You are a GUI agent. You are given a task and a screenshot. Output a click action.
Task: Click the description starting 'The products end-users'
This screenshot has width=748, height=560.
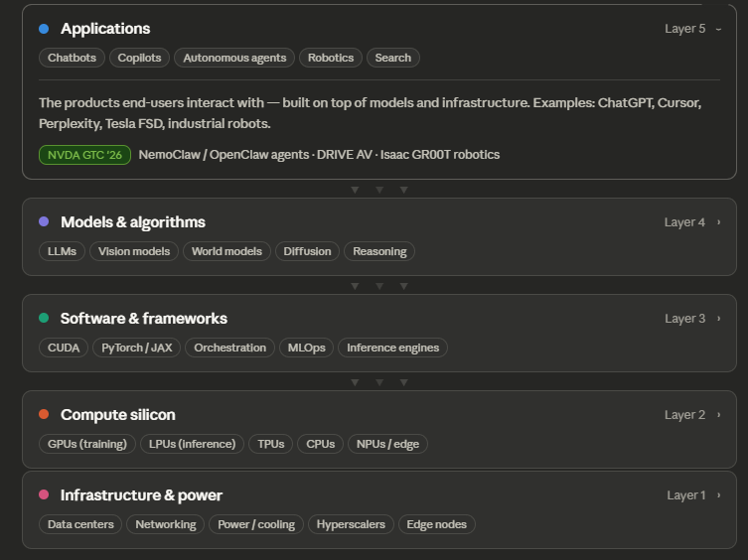tap(371, 113)
